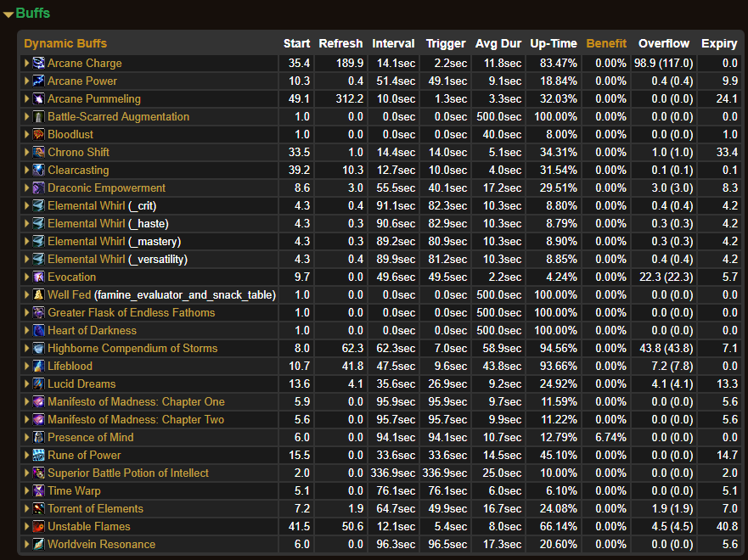
Task: Open the Draconic Empowerment link
Action: click(x=106, y=188)
